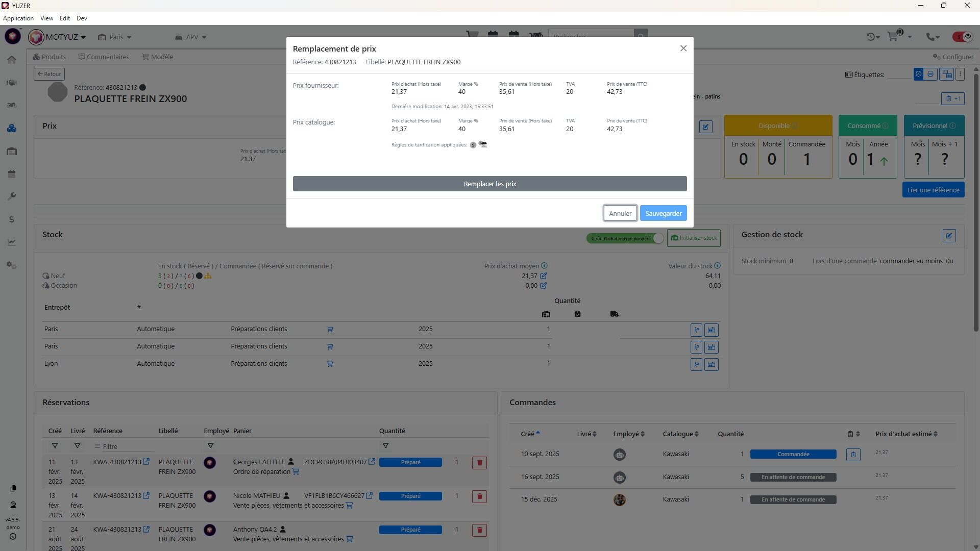Toggle the red eye switch top right

tap(962, 37)
